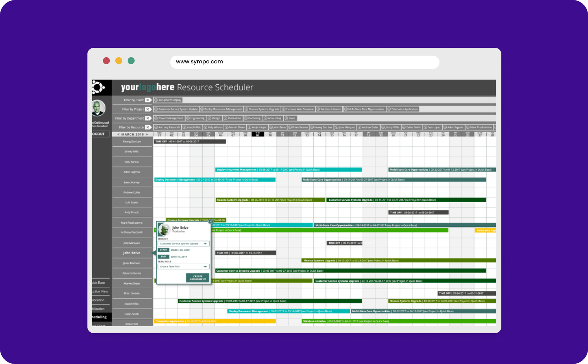Clear the Filter by Client X button
The height and width of the screenshot is (364, 588).
pyautogui.click(x=148, y=100)
